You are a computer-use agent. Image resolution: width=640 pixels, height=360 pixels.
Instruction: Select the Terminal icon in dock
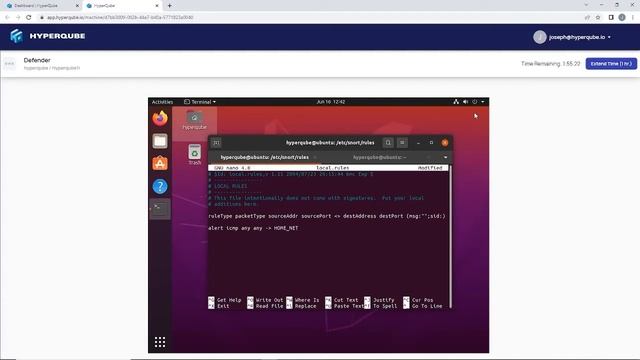pos(160,209)
